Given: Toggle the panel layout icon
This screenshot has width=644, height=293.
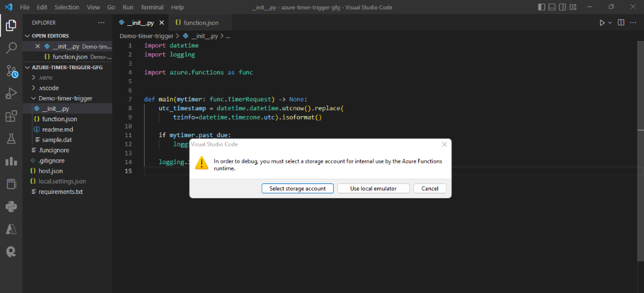Looking at the screenshot, I should click(x=552, y=7).
